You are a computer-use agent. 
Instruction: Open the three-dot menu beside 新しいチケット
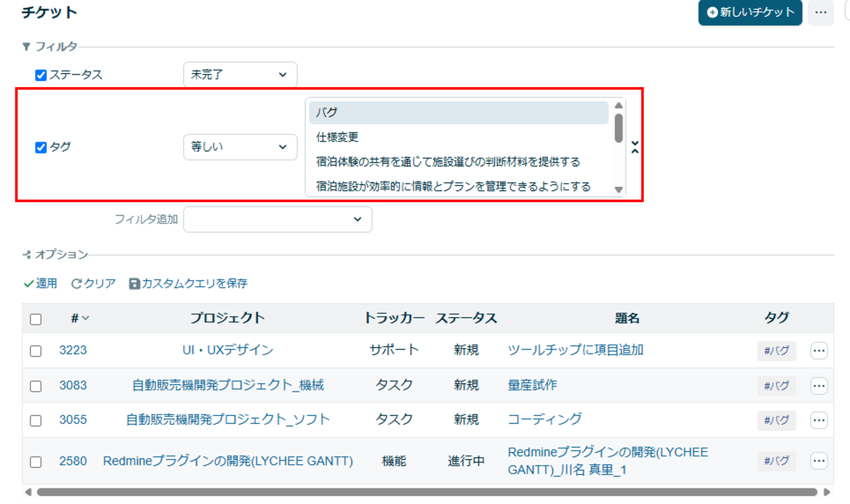pyautogui.click(x=820, y=13)
